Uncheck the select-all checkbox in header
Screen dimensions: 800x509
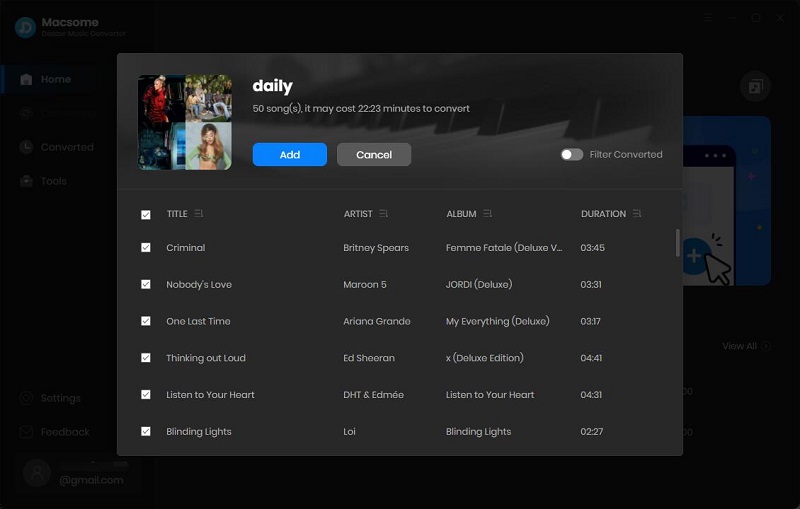click(x=146, y=215)
